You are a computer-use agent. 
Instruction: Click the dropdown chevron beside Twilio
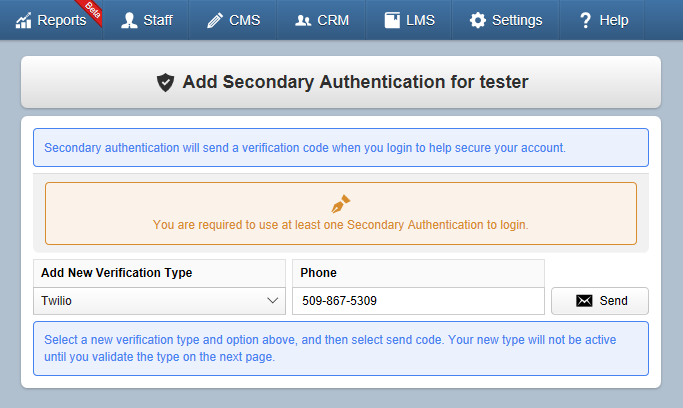point(273,301)
